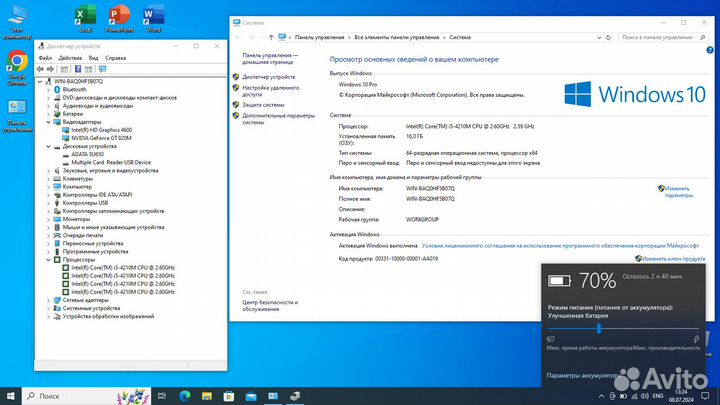
Task: Open Дополнительные параметры системы link
Action: click(279, 119)
